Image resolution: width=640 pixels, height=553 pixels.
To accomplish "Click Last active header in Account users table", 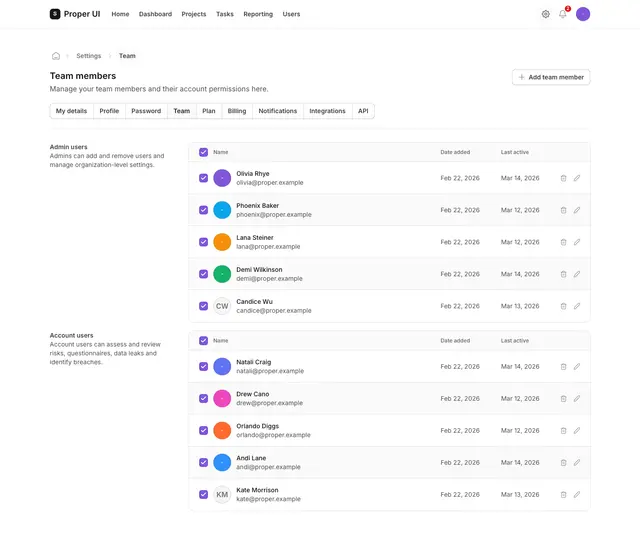I will [x=515, y=341].
